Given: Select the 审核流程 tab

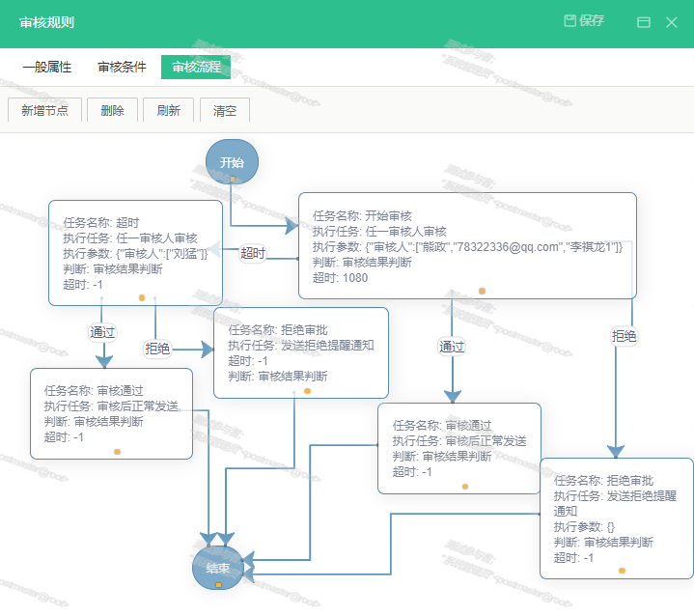Looking at the screenshot, I should [196, 68].
